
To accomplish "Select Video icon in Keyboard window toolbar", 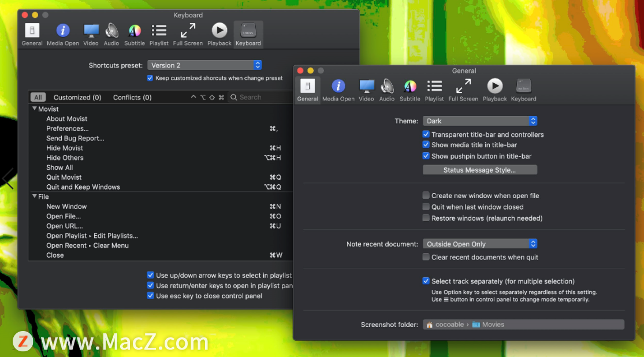I will pyautogui.click(x=91, y=35).
